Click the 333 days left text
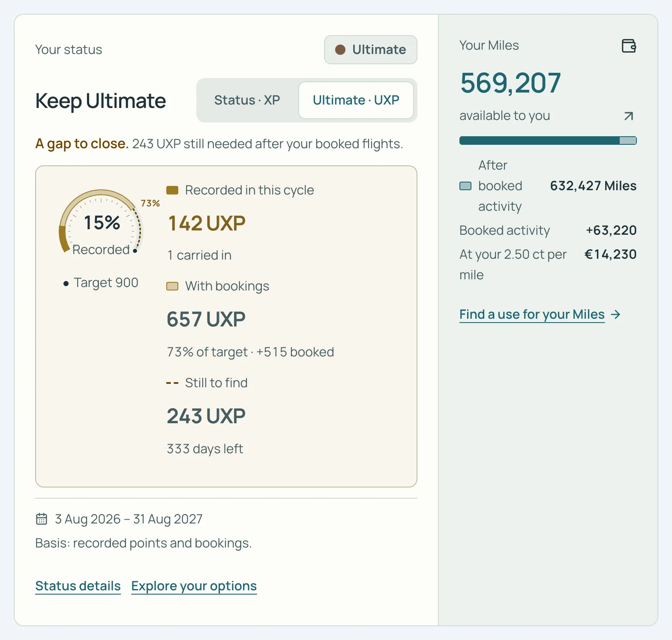The height and width of the screenshot is (640, 672). 205,449
